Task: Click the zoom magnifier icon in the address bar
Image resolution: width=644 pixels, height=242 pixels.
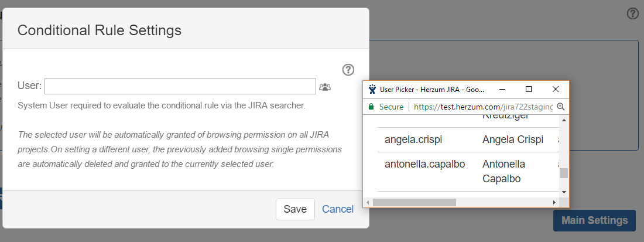Action: point(561,107)
